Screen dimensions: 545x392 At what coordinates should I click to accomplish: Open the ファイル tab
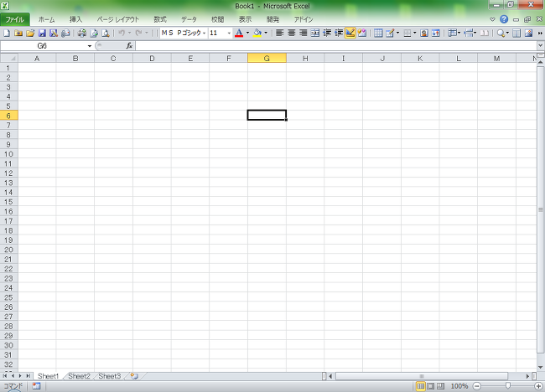click(14, 19)
